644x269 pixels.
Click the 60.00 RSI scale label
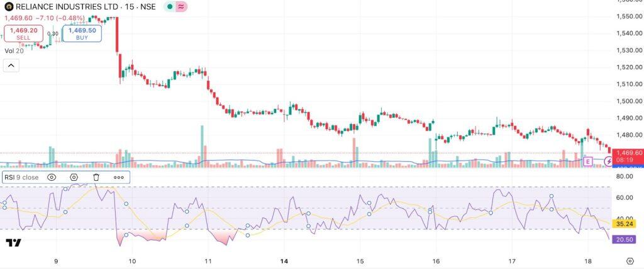pos(625,197)
